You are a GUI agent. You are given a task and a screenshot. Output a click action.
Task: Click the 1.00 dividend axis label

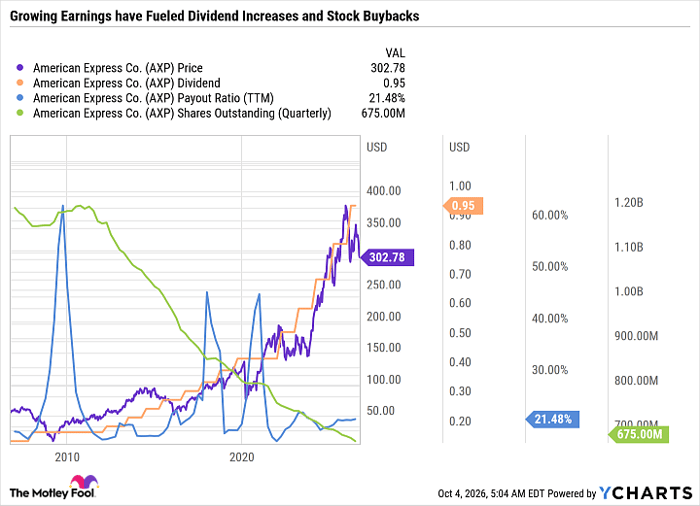pos(460,186)
